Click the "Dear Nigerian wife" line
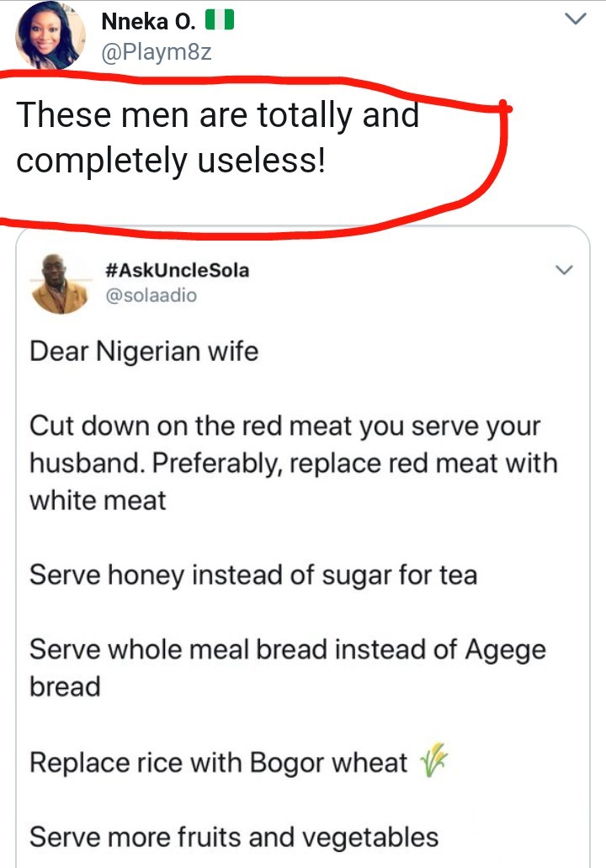Image resolution: width=606 pixels, height=868 pixels. pos(144,351)
